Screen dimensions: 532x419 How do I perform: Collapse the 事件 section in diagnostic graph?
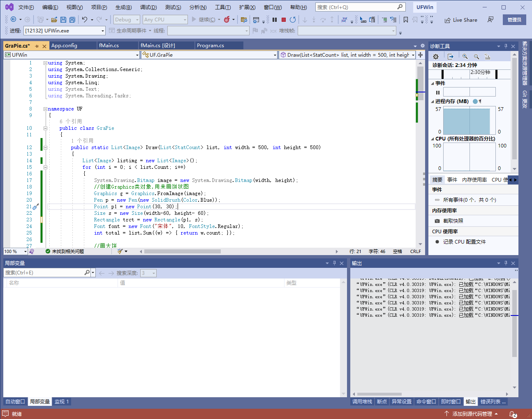(433, 83)
